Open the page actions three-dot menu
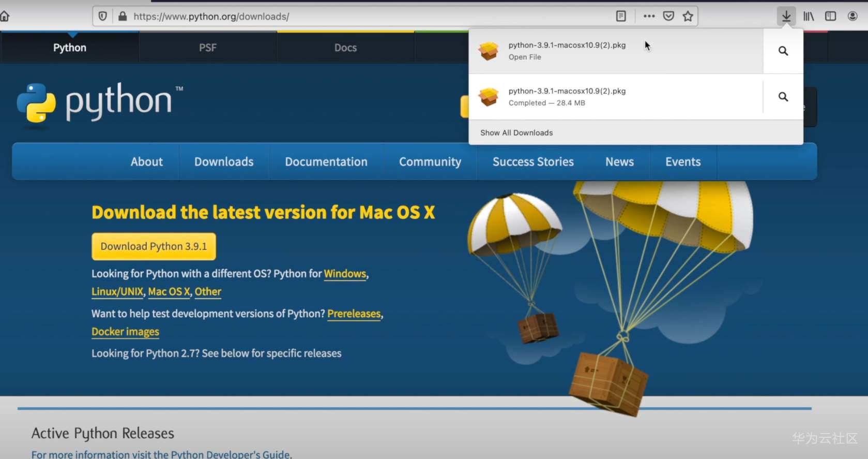 coord(649,17)
